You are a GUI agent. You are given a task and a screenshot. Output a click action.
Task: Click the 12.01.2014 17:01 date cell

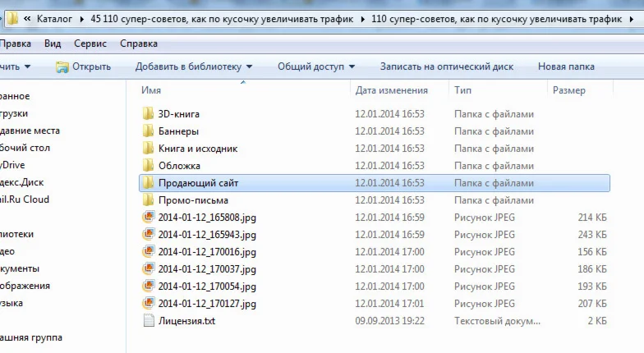[x=389, y=304]
